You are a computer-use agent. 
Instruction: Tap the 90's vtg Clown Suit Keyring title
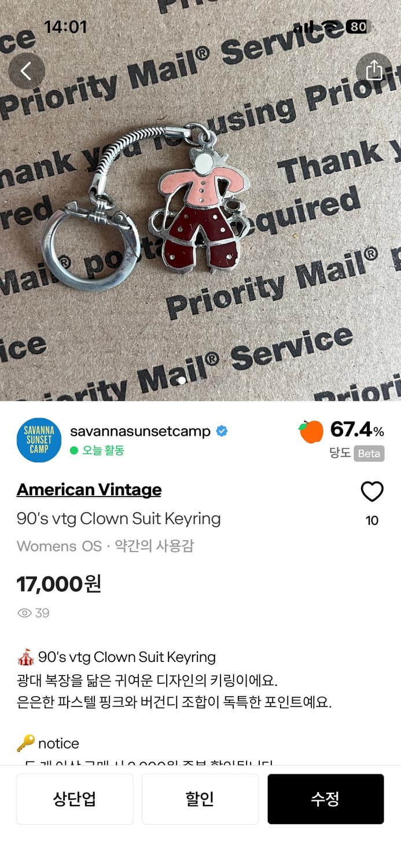[119, 518]
